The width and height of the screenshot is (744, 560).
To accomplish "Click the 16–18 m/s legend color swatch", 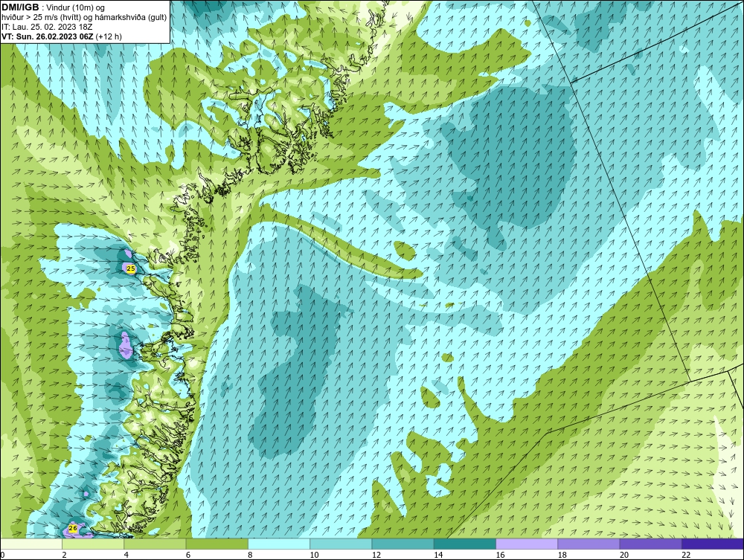I will (527, 544).
